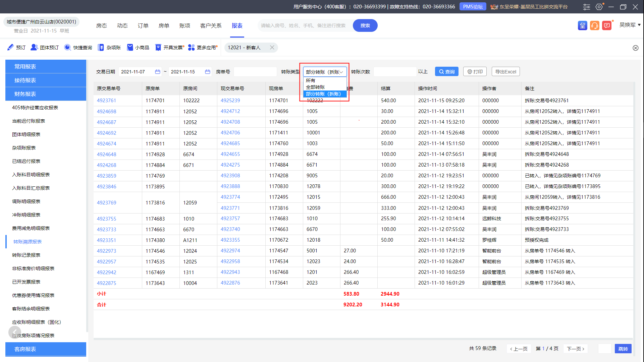Switch to 订单 tab

143,25
